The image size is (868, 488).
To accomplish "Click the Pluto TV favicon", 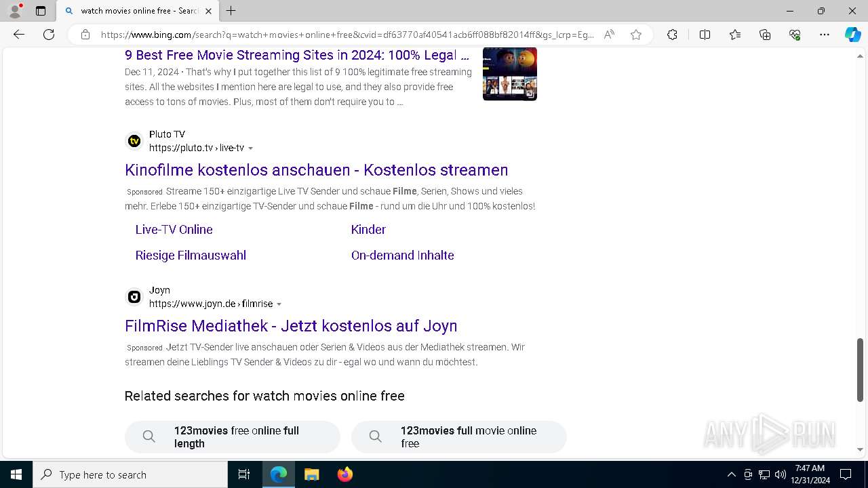I will (134, 141).
